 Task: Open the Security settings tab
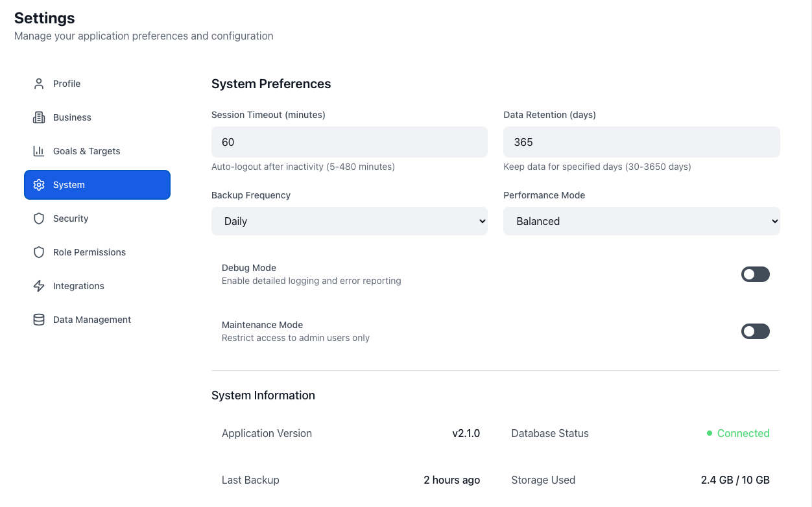coord(71,218)
